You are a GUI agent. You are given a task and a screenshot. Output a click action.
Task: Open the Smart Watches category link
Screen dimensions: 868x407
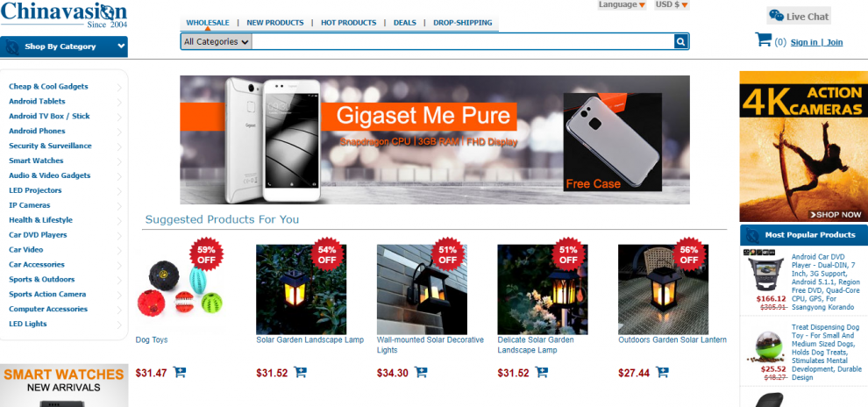36,161
